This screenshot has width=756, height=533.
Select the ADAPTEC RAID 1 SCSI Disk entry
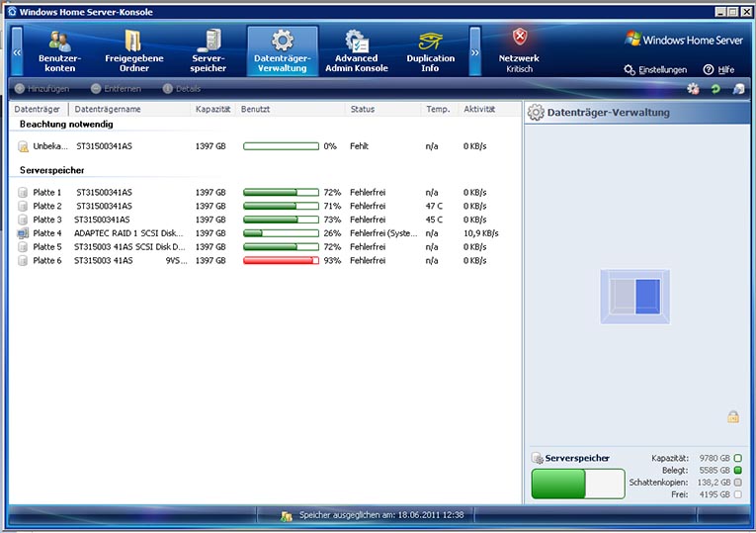point(128,233)
